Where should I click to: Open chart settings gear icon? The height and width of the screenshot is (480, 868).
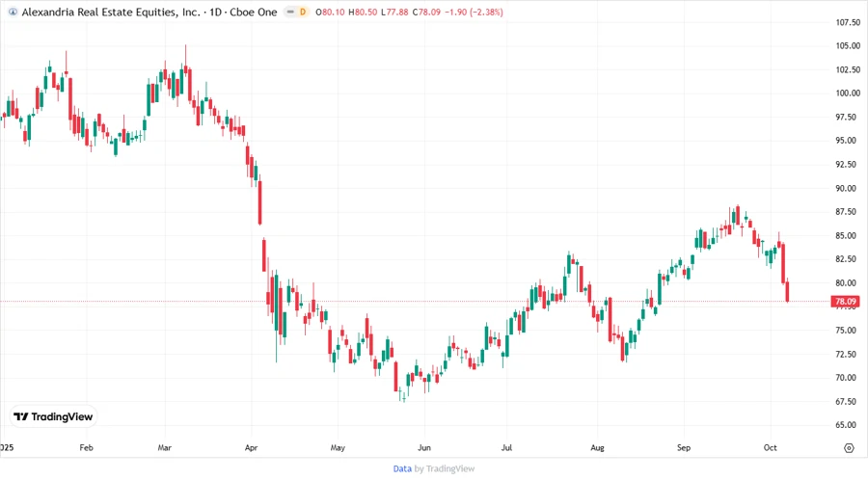click(x=848, y=448)
